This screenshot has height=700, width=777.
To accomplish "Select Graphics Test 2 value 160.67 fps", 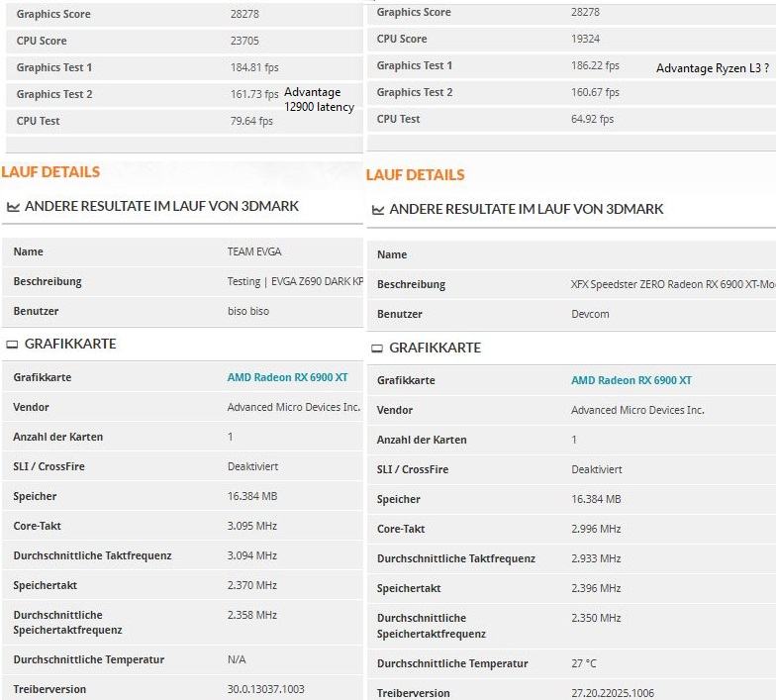I will tap(595, 92).
